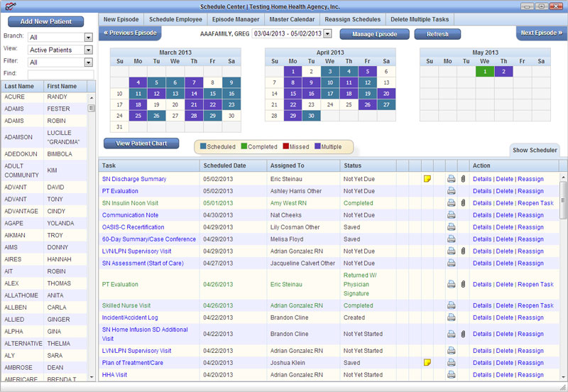
Task: Print the HHA Visit task
Action: coord(451,375)
